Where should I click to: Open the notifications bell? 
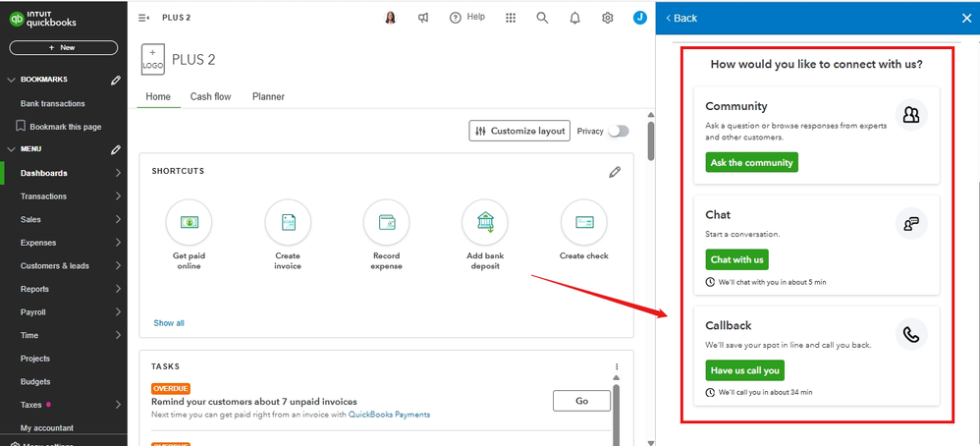[x=575, y=18]
